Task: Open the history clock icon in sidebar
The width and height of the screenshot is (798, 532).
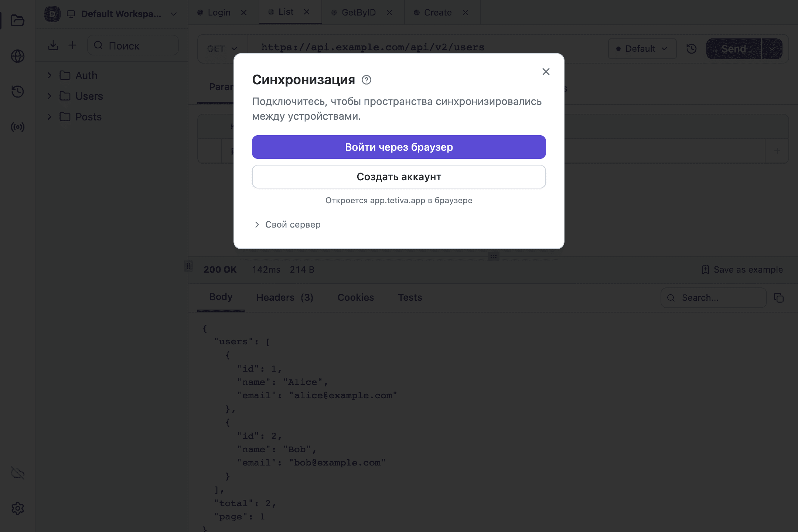Action: pos(17,91)
